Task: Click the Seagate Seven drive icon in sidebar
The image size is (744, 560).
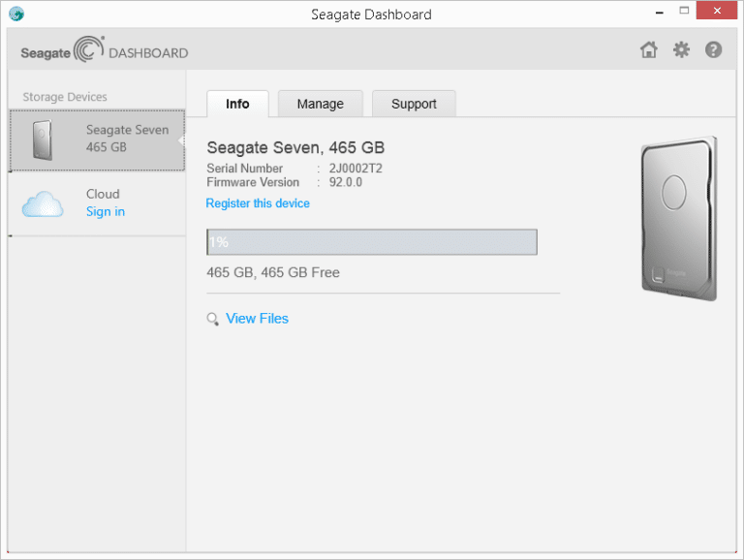Action: (43, 140)
